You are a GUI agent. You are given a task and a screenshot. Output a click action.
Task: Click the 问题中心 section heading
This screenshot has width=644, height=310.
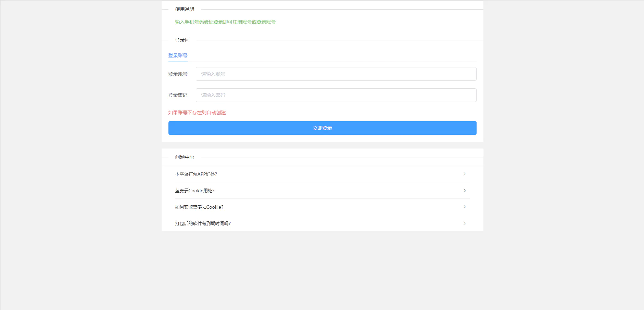coord(184,157)
